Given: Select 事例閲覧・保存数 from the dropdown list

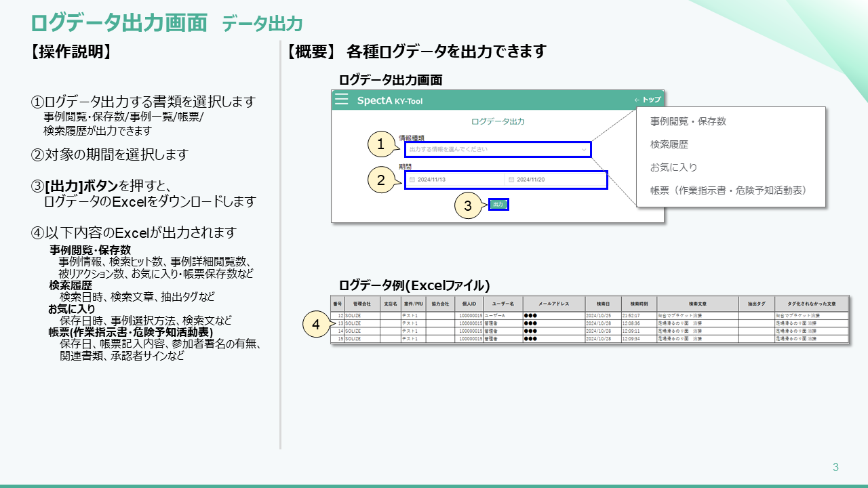Looking at the screenshot, I should pos(688,121).
